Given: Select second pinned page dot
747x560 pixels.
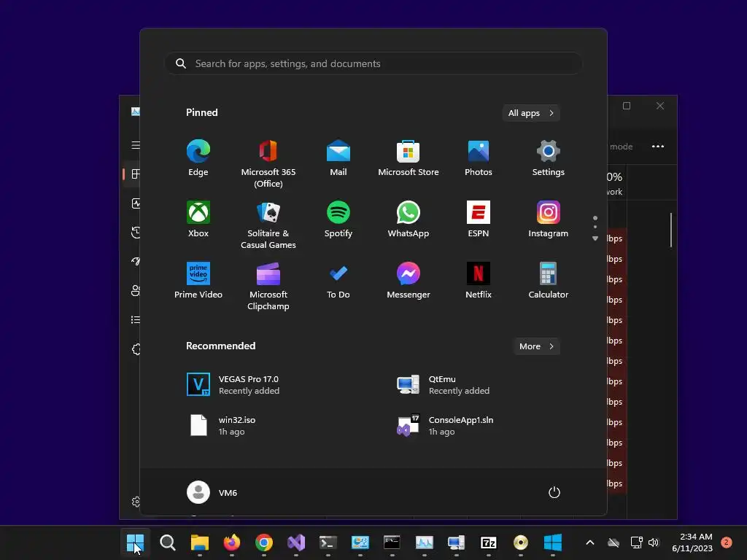Looking at the screenshot, I should [595, 227].
